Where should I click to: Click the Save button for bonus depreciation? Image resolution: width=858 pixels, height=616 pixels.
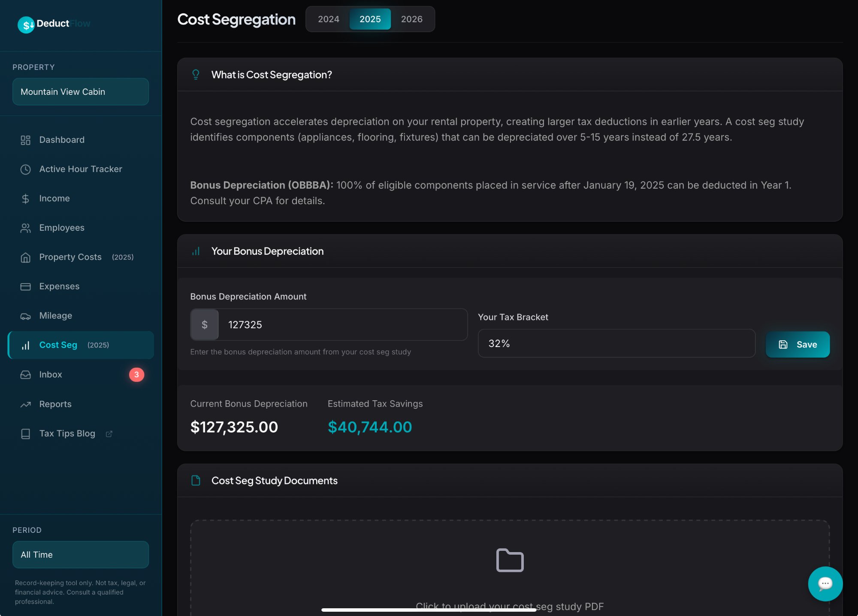tap(797, 344)
